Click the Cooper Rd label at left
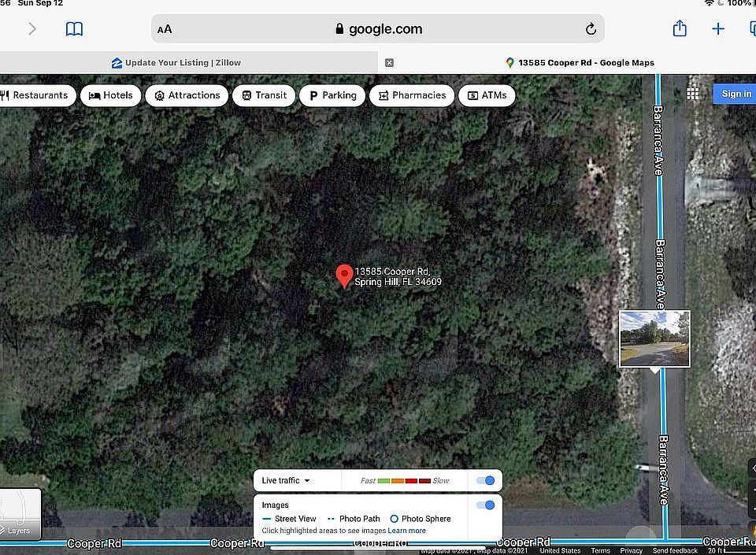This screenshot has width=756, height=555. 94,543
